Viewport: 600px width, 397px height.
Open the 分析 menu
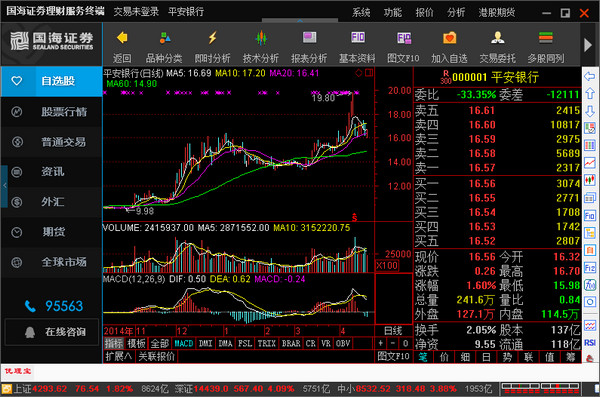click(x=456, y=13)
